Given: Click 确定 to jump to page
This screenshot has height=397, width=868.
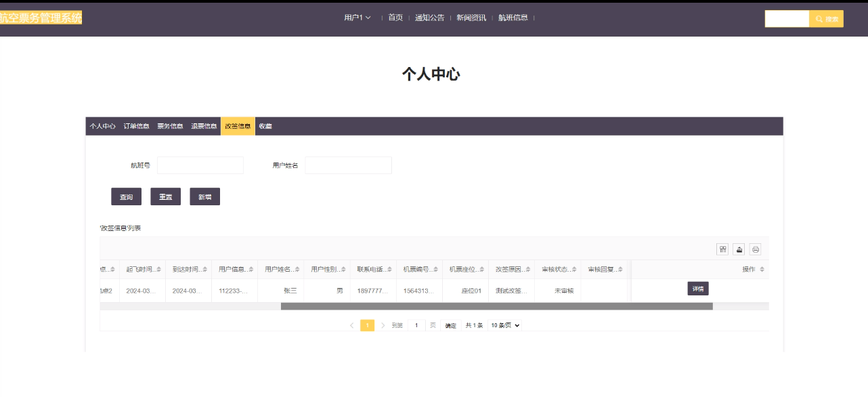Looking at the screenshot, I should click(x=450, y=325).
